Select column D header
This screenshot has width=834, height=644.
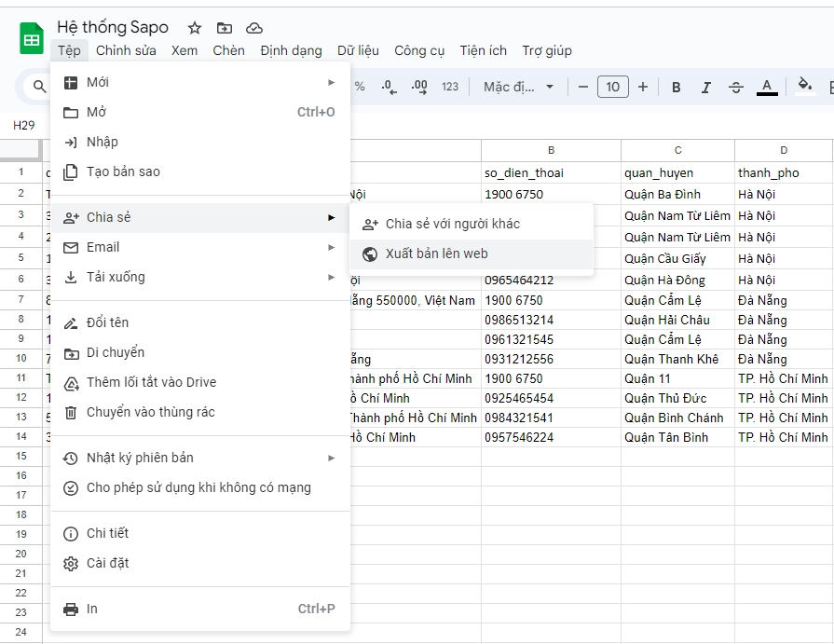pyautogui.click(x=784, y=150)
